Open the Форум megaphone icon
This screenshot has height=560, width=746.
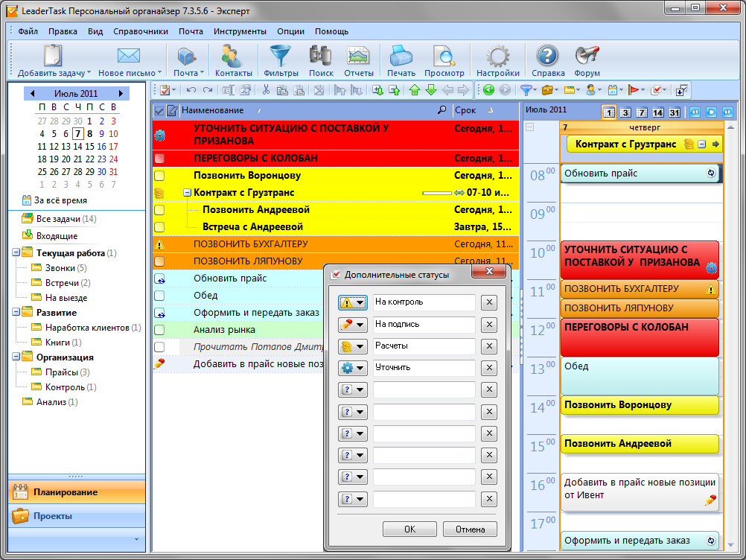pos(587,56)
